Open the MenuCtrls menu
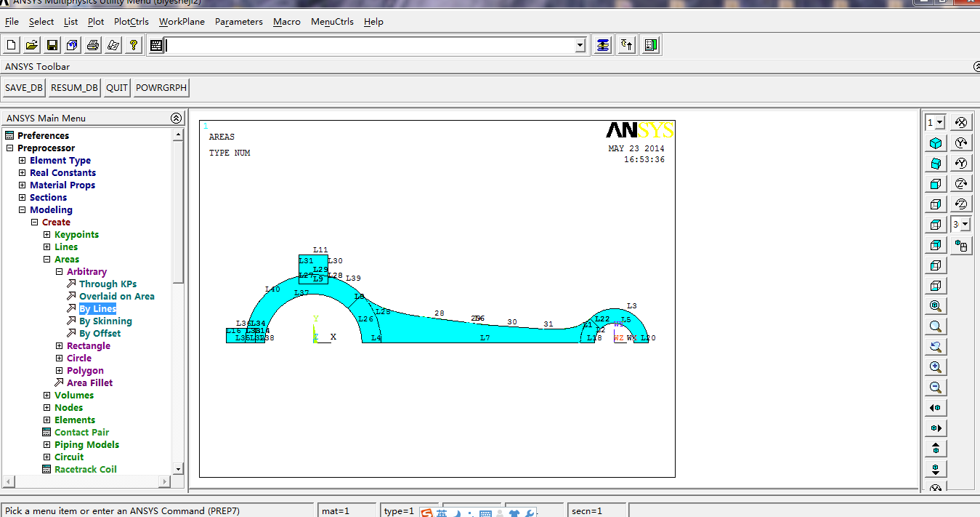 (x=332, y=22)
